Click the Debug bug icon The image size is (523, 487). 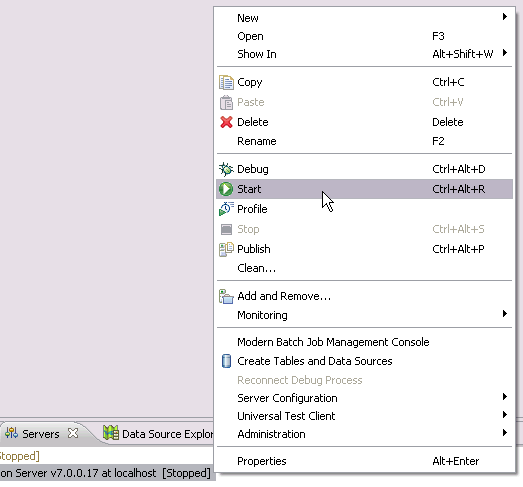(226, 169)
